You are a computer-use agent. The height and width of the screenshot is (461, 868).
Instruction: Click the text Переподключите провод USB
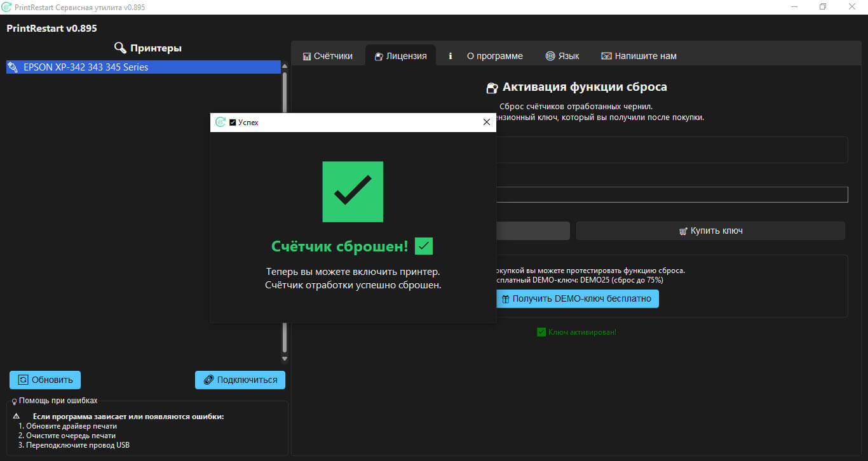tap(78, 445)
